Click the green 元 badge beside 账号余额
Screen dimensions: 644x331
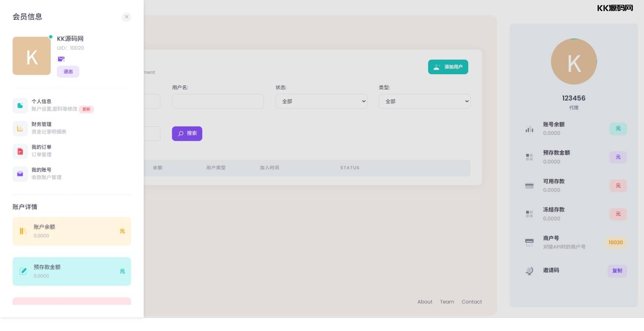coord(618,129)
